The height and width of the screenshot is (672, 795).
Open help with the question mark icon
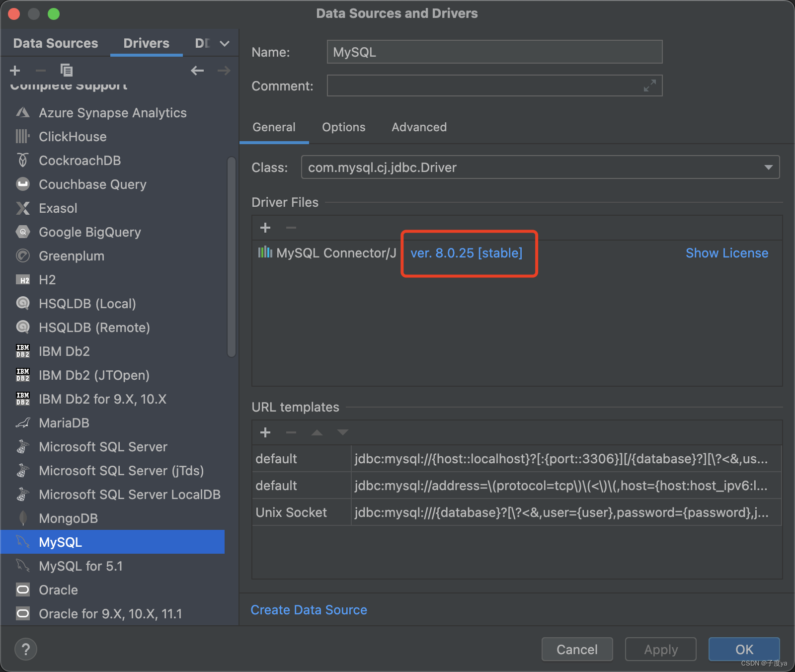tap(26, 649)
